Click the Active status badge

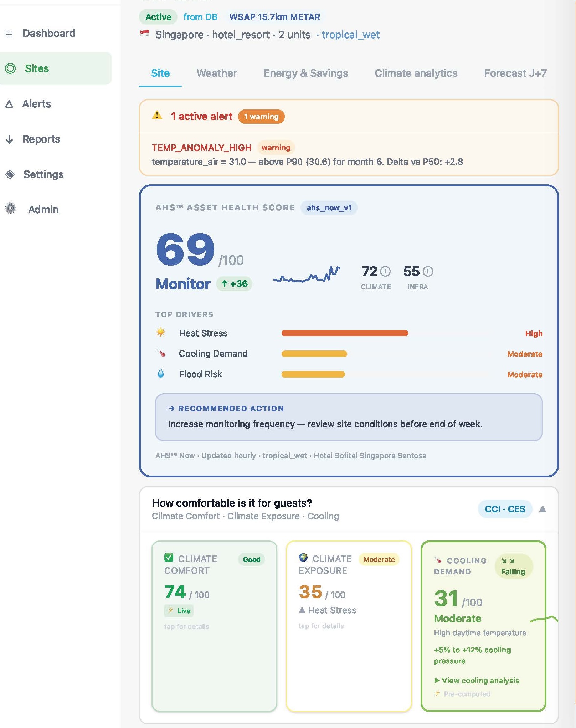click(158, 17)
